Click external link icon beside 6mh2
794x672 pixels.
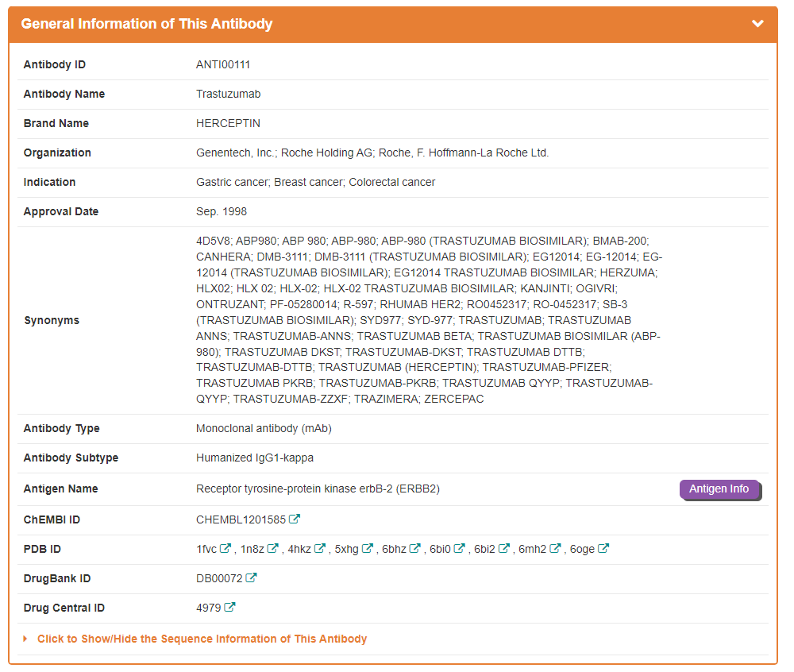tap(555, 549)
